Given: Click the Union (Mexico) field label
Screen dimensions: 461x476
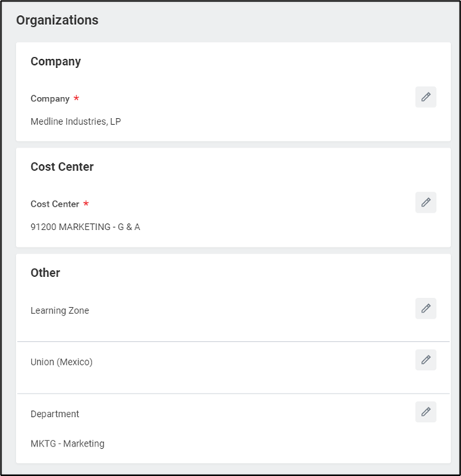Looking at the screenshot, I should [61, 362].
